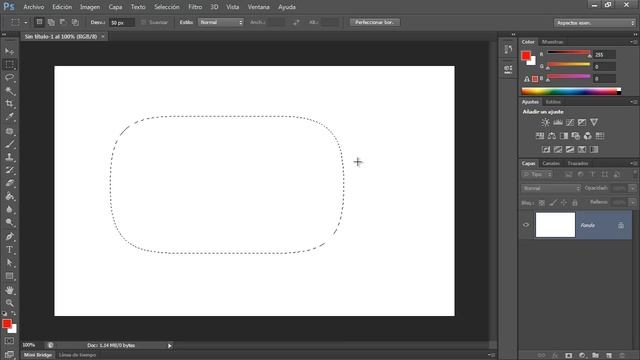This screenshot has height=360, width=640.
Task: Select the Paint Bucket tool
Action: pyautogui.click(x=9, y=196)
